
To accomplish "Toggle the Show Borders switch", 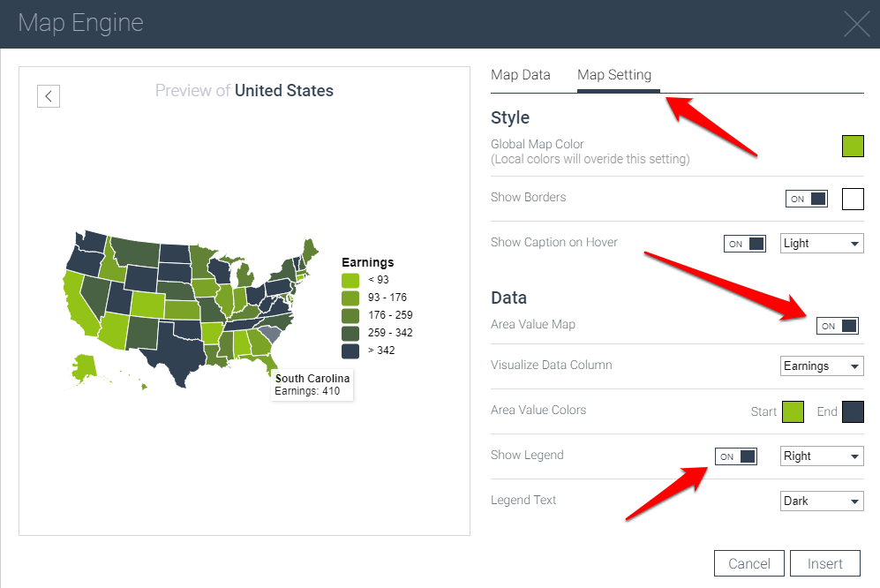I will 807,199.
